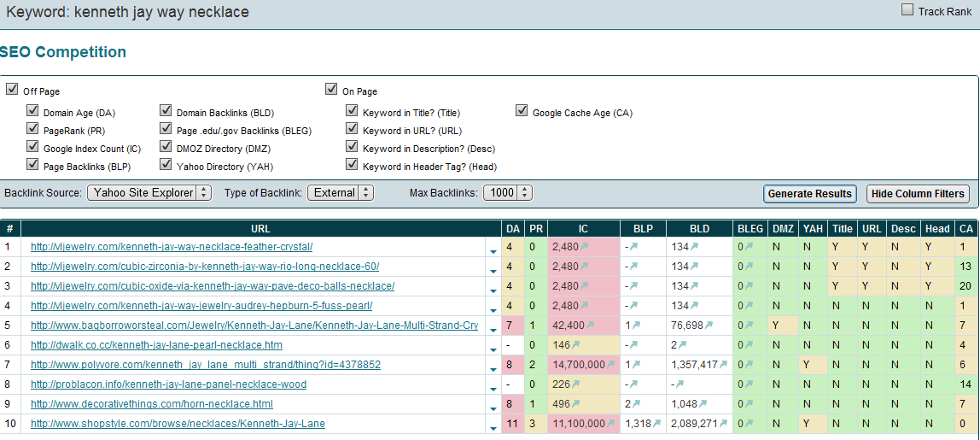Open the Backlink Source dropdown

pyautogui.click(x=149, y=193)
